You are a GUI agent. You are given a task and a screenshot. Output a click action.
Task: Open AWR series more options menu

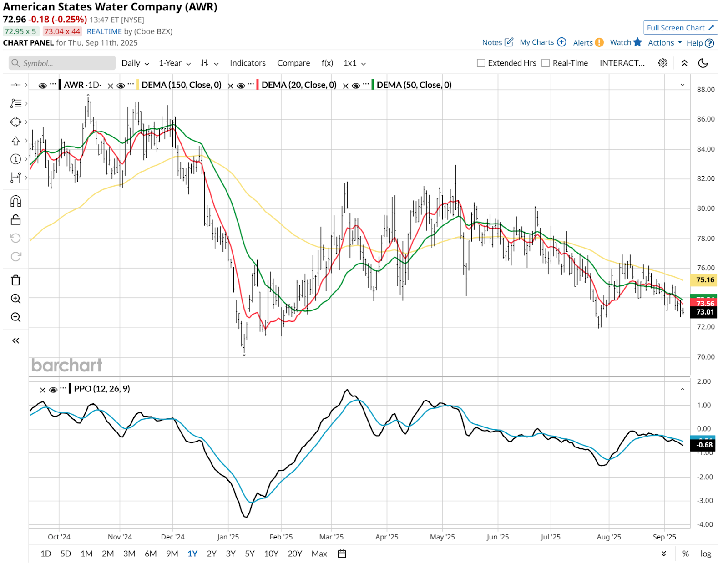[53, 84]
